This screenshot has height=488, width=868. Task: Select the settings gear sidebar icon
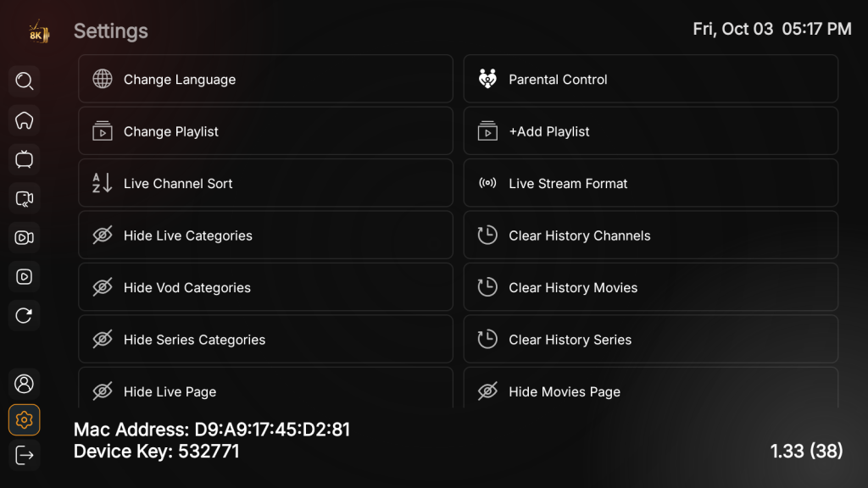coord(25,419)
